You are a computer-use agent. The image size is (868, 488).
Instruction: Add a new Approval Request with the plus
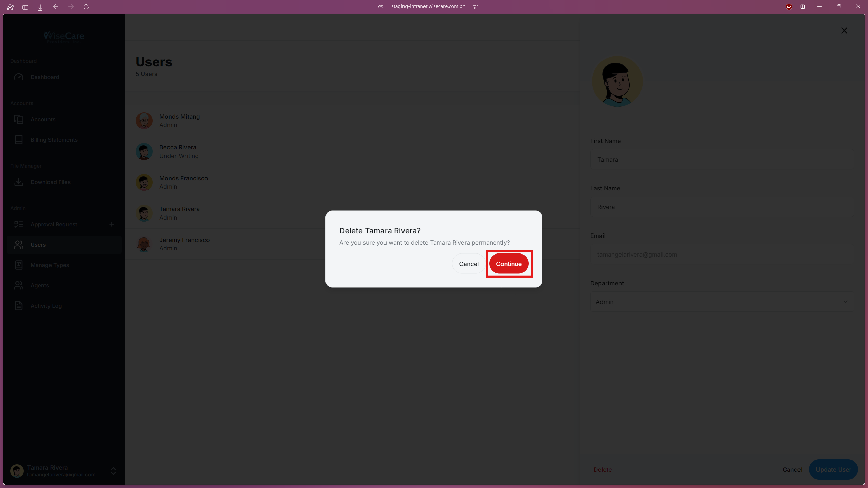pyautogui.click(x=112, y=224)
